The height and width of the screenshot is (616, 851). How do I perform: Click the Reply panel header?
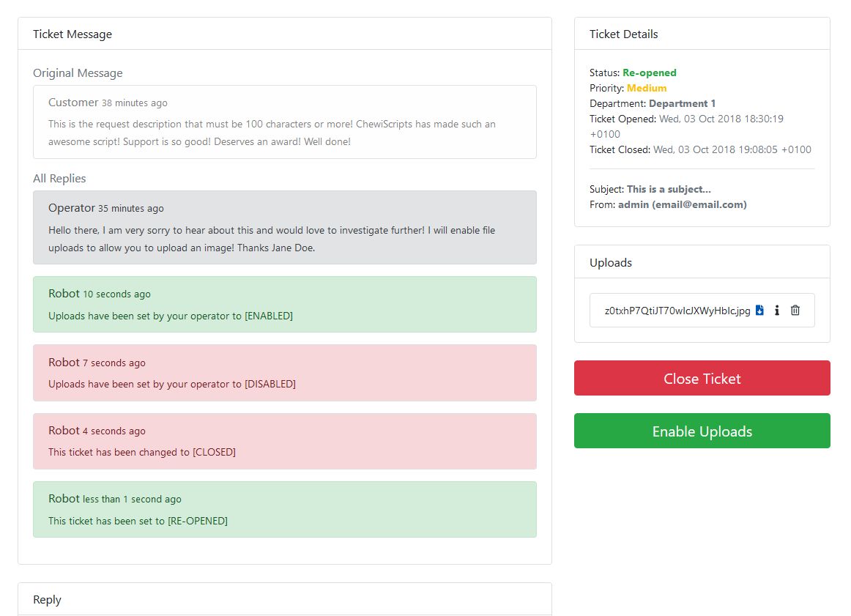point(284,599)
